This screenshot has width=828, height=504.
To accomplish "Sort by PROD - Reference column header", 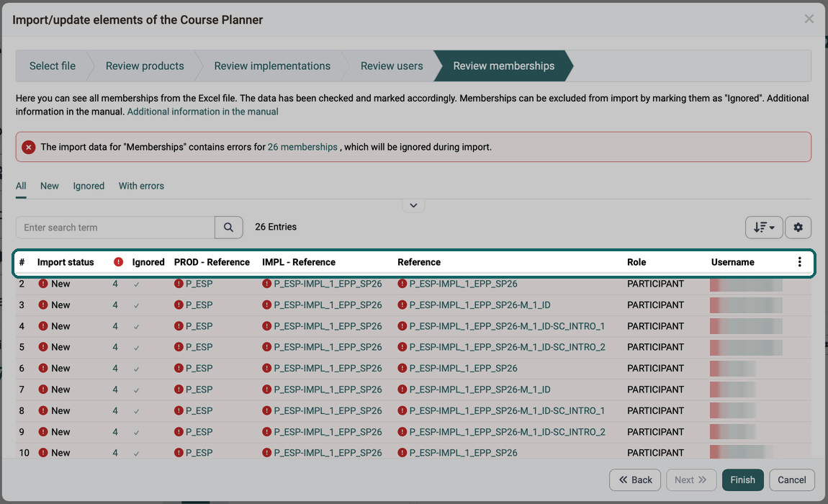I will [x=212, y=262].
